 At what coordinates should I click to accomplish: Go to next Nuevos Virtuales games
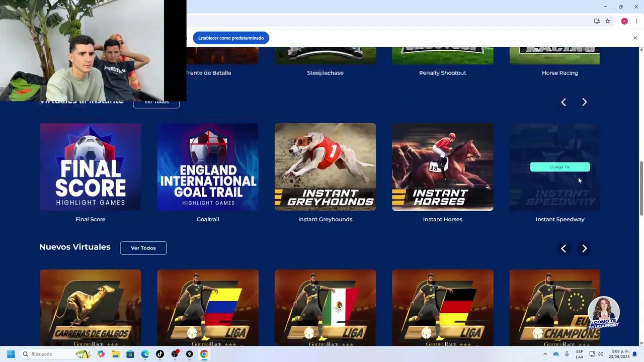585,248
